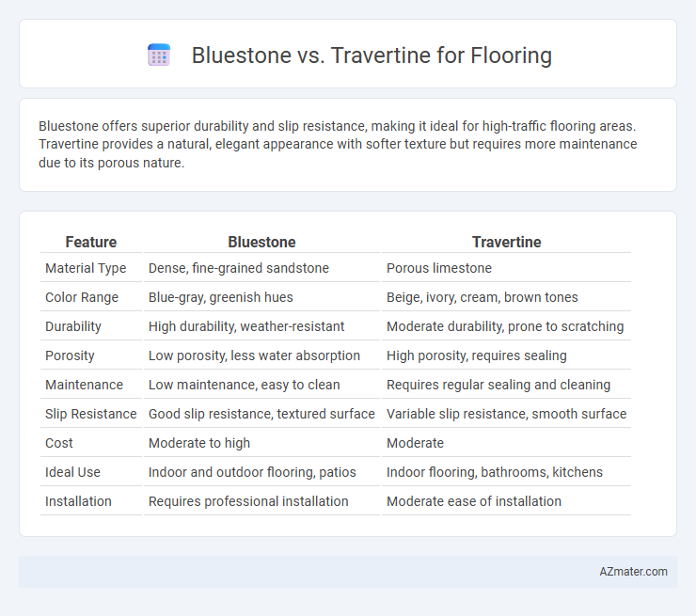Select 'Good slip resistance, textured surface' cell
696x616 pixels.
[x=261, y=414]
